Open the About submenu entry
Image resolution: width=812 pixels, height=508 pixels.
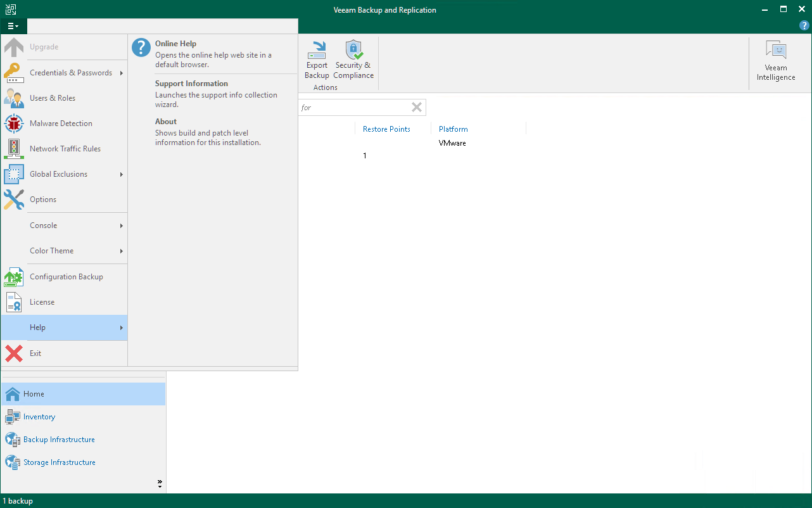tap(213, 132)
